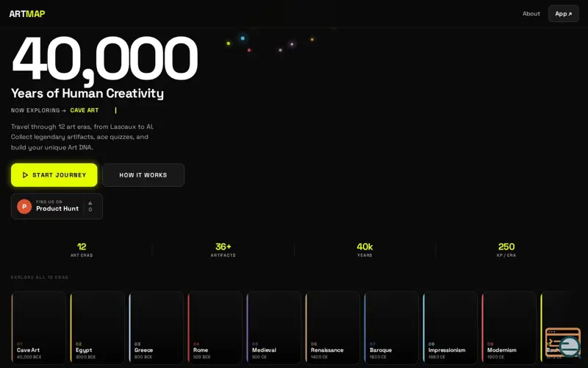Image resolution: width=588 pixels, height=368 pixels.
Task: Click the 'NOW EXPLORING' label
Action: point(35,110)
